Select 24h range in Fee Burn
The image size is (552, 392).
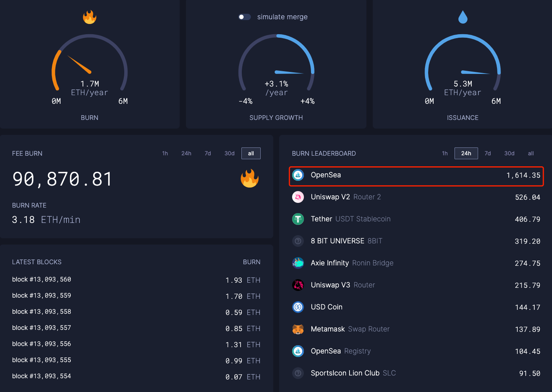coord(186,153)
